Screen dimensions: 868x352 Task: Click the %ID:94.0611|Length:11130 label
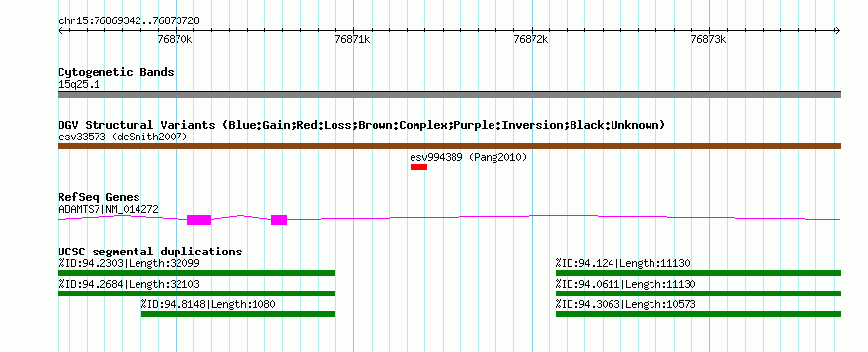(x=625, y=284)
